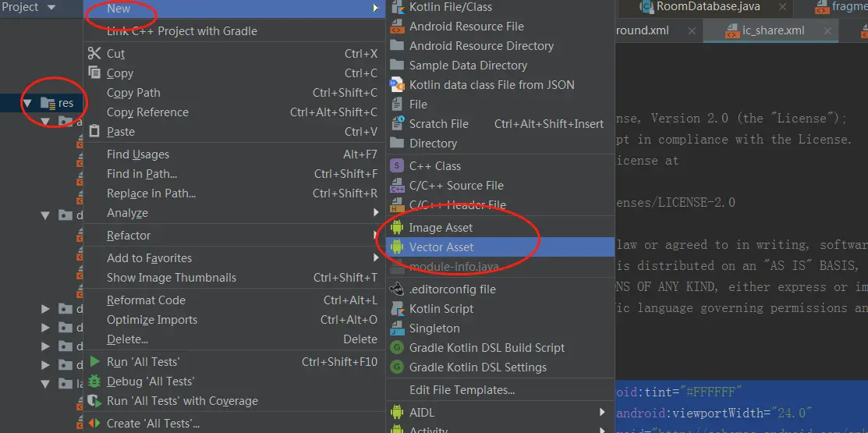The image size is (868, 433).
Task: Click Gradle Kotlin DSL Settings icon
Action: point(397,367)
